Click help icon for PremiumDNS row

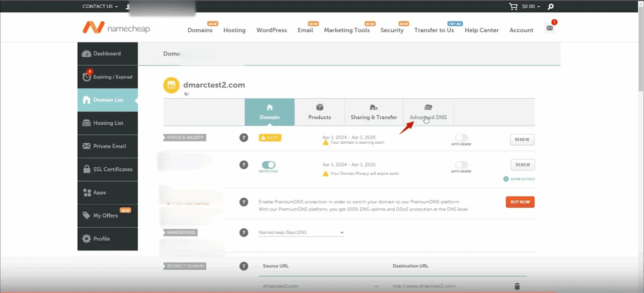coord(244,202)
